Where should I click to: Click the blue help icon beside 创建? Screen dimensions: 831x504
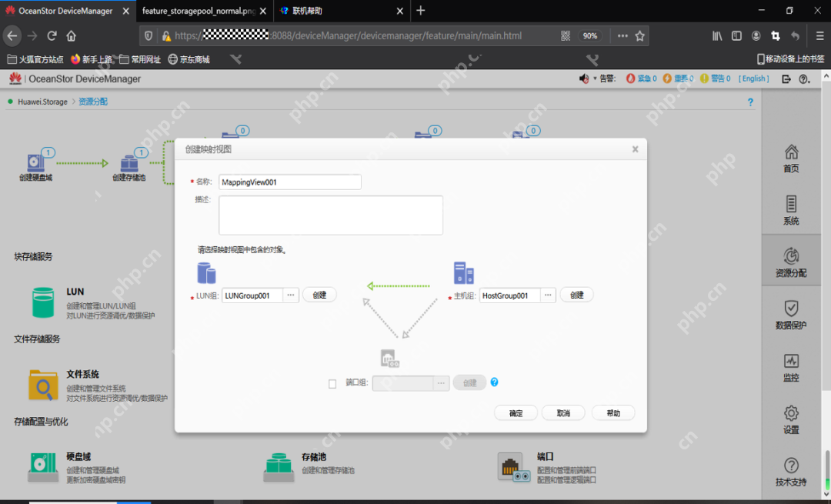495,382
